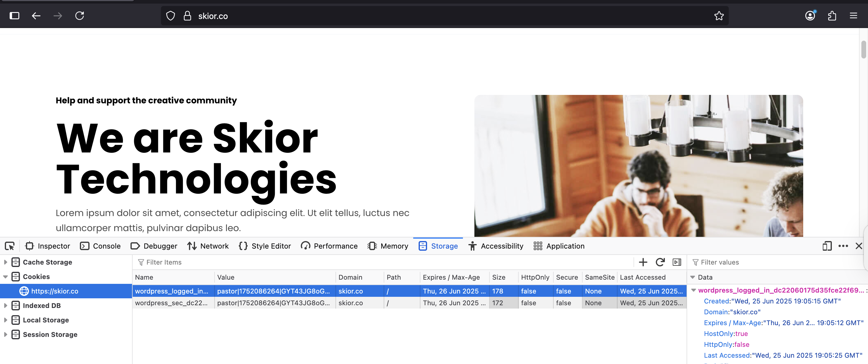Sort by the SameSite column header
This screenshot has height=364, width=868.
pos(600,278)
